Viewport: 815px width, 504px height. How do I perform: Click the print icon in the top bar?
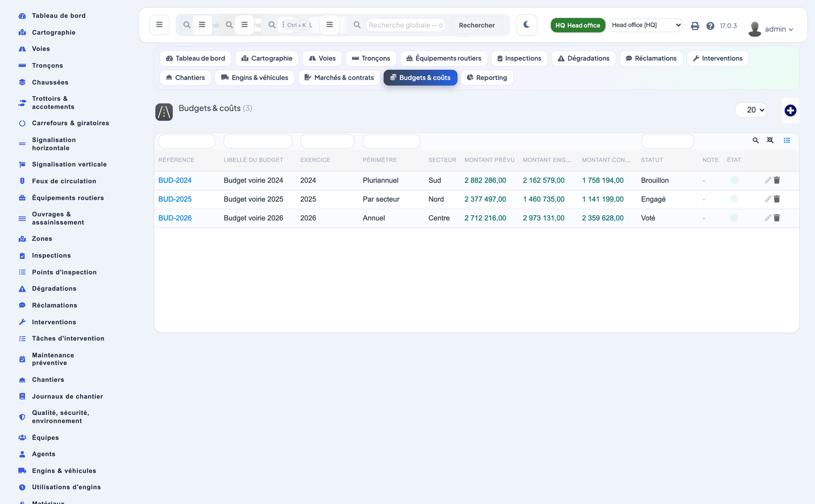[695, 26]
